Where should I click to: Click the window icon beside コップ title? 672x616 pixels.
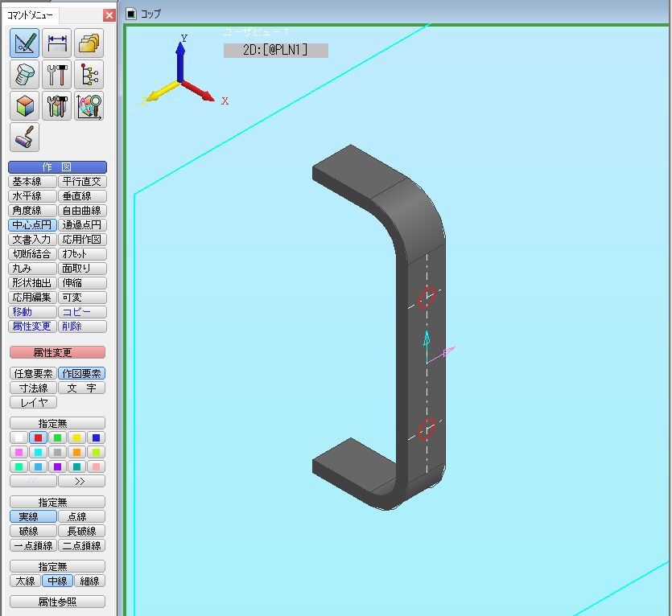(x=131, y=14)
